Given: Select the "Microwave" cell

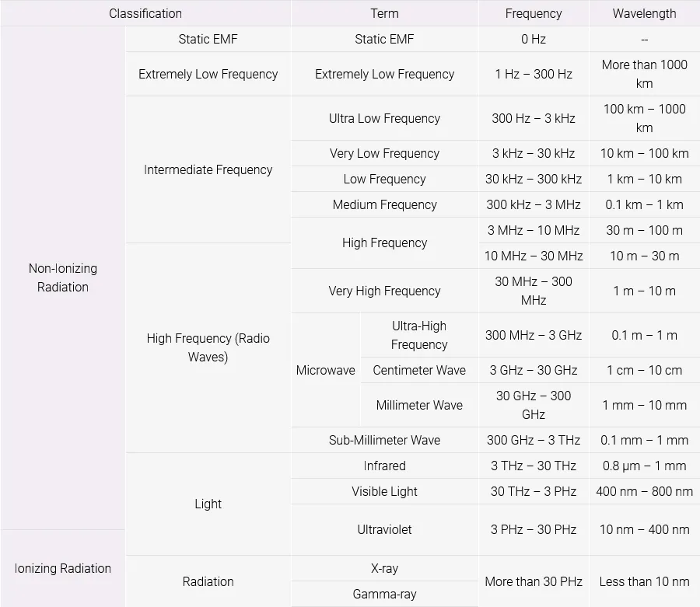Looking at the screenshot, I should click(x=325, y=370).
